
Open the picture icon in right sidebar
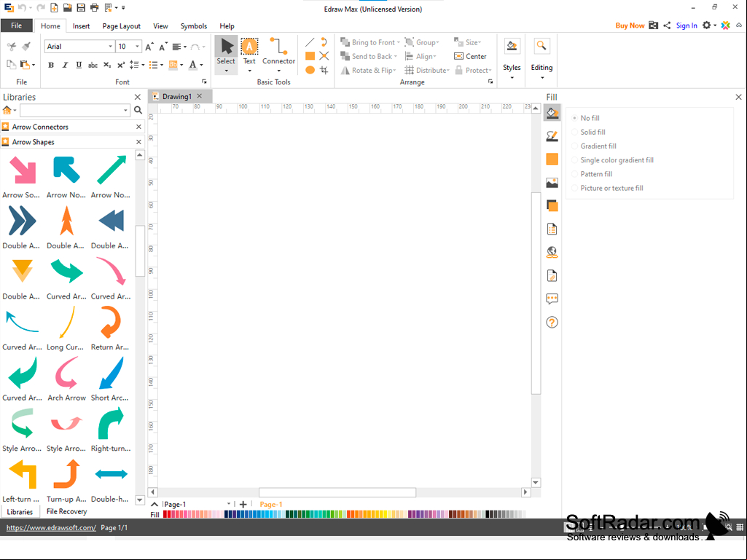pyautogui.click(x=552, y=183)
